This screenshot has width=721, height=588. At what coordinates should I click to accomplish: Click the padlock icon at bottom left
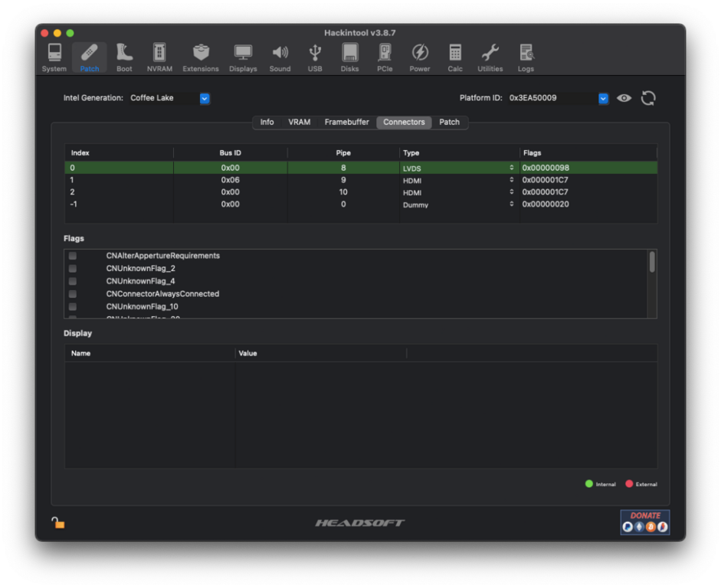click(x=57, y=522)
